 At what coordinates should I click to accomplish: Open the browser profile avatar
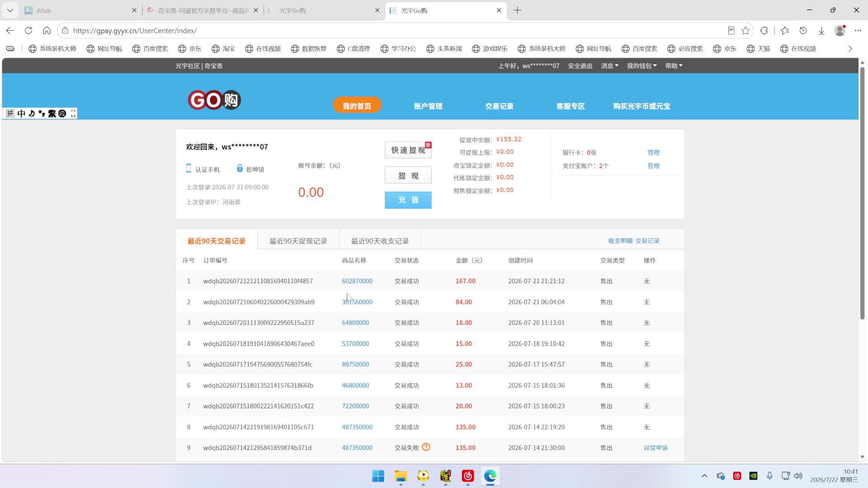[840, 30]
